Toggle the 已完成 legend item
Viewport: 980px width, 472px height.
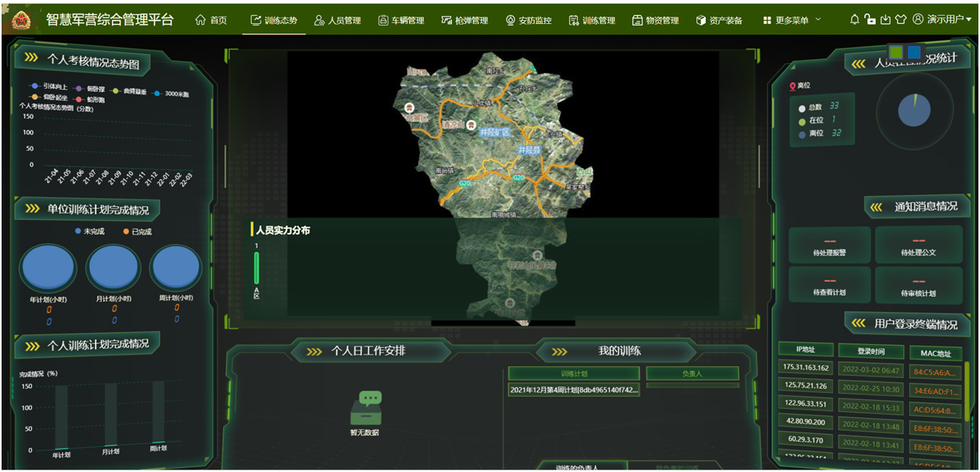[137, 231]
